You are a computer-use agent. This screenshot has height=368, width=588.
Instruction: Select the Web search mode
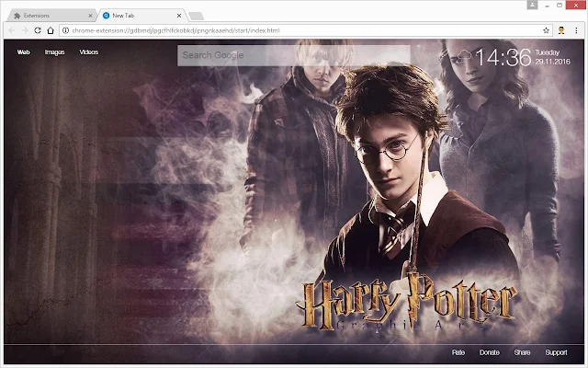(23, 52)
